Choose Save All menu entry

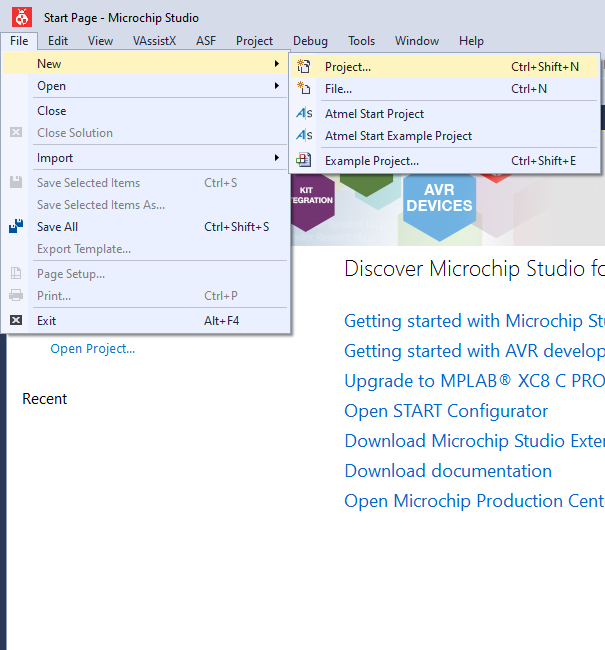(145, 226)
